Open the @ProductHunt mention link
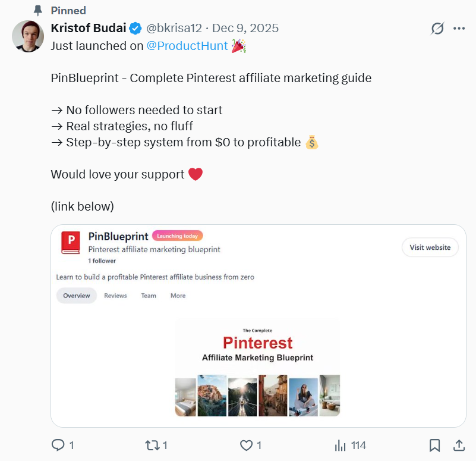Image resolution: width=476 pixels, height=461 pixels. [187, 46]
